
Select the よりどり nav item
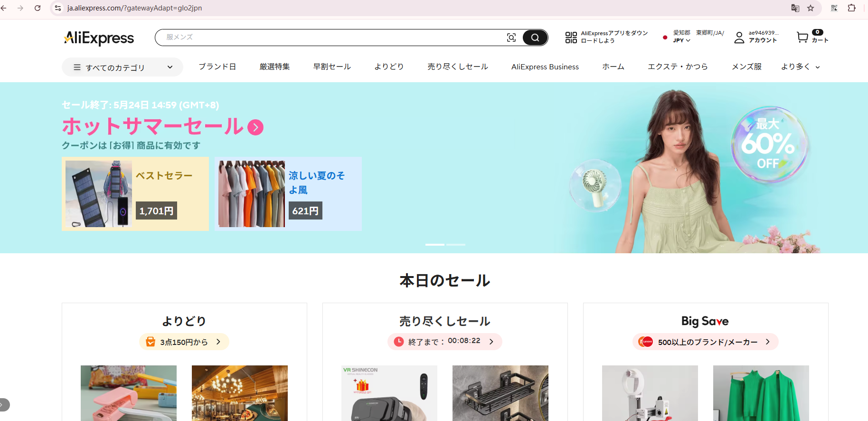tap(389, 67)
